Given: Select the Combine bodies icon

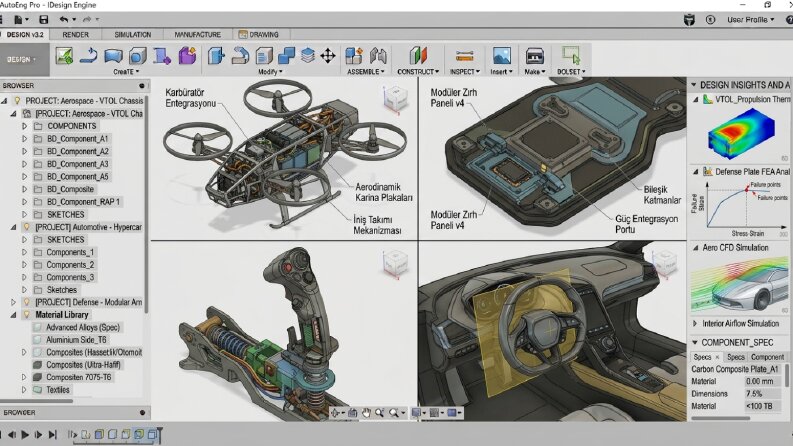Looking at the screenshot, I should 286,56.
